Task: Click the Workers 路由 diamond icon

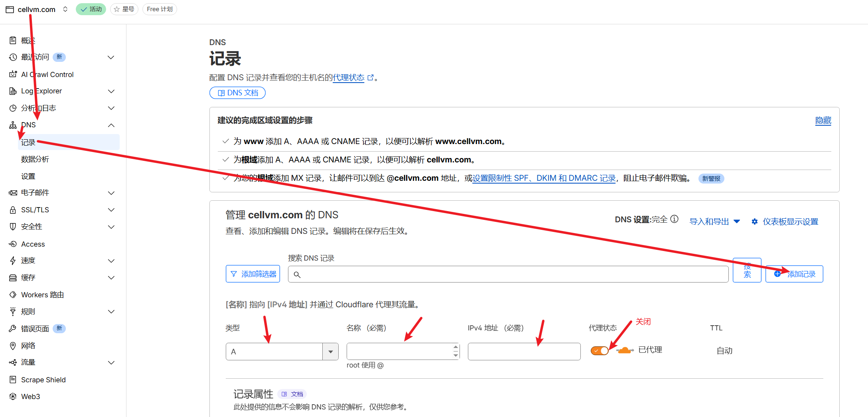Action: pyautogui.click(x=13, y=294)
